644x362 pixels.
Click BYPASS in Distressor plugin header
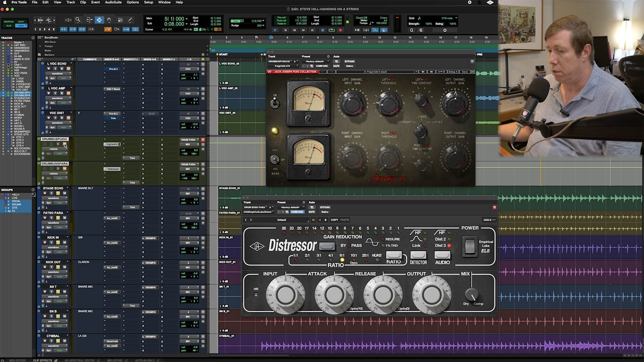point(325,207)
